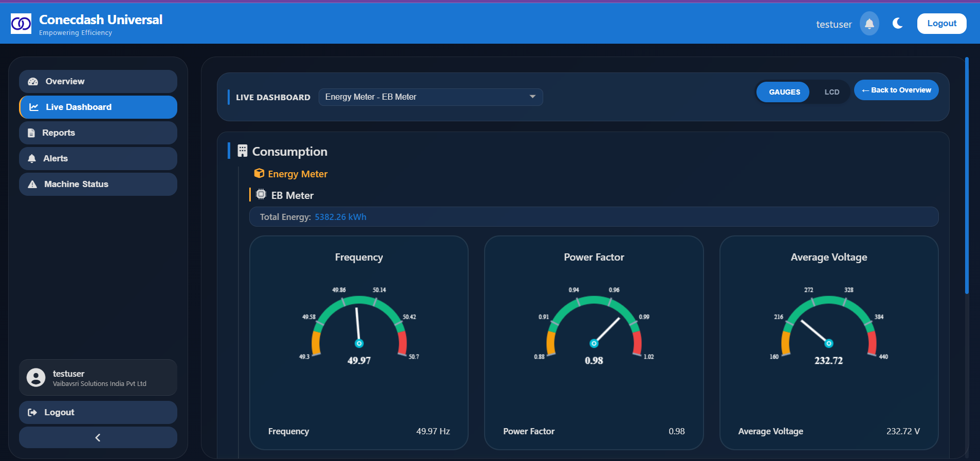Viewport: 980px width, 461px height.
Task: Click the Power Factor card title
Action: [594, 257]
